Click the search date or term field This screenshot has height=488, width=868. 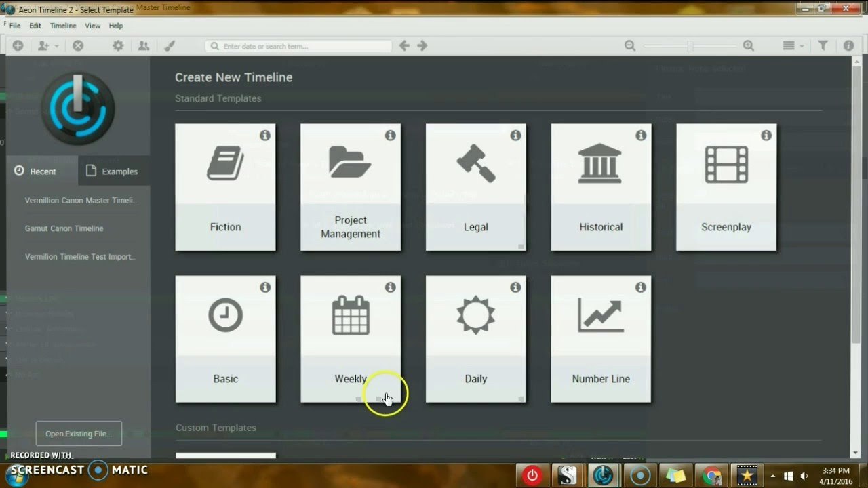click(x=298, y=46)
